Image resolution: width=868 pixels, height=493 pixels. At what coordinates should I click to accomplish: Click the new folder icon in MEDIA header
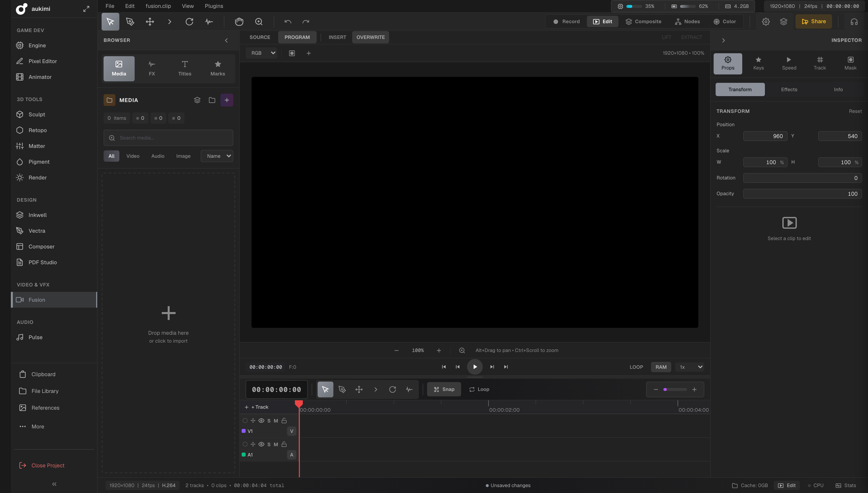[x=212, y=100]
